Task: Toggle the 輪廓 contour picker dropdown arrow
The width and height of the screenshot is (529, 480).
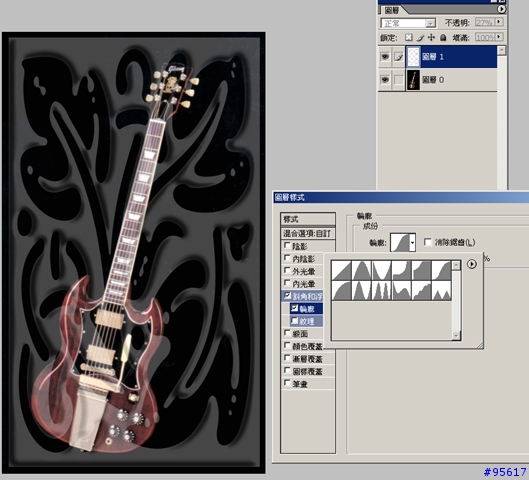Action: pyautogui.click(x=412, y=242)
